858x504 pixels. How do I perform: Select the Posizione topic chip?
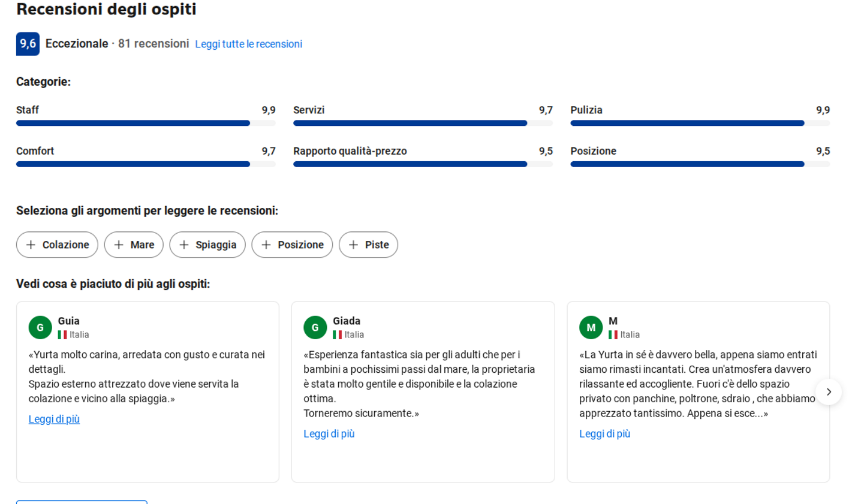(x=292, y=245)
